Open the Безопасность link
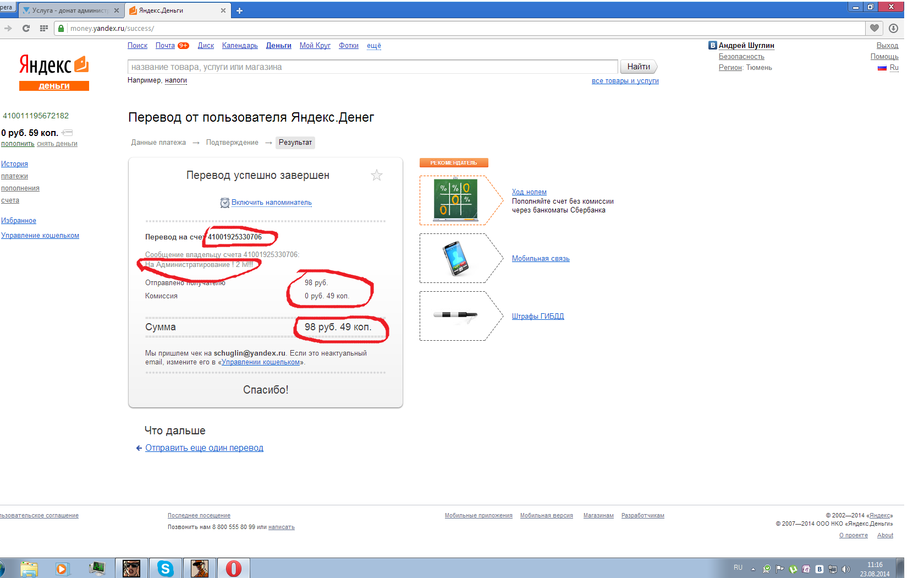Screen dimensions: 924x578 (741, 57)
